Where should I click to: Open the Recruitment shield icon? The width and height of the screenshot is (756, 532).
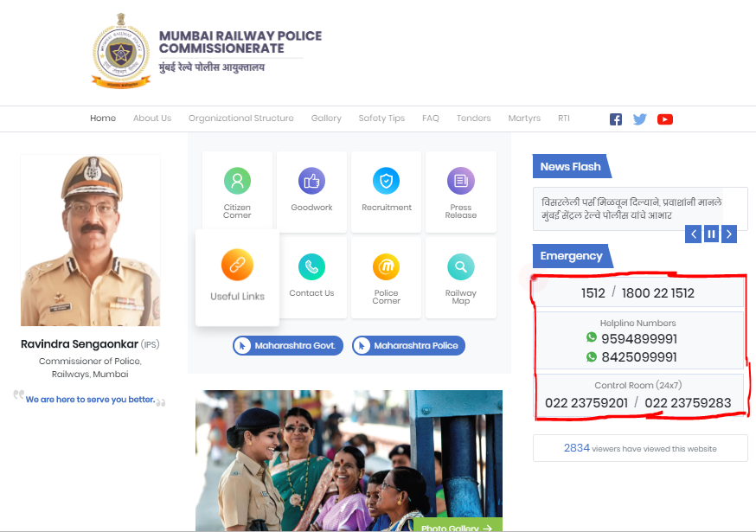click(386, 181)
